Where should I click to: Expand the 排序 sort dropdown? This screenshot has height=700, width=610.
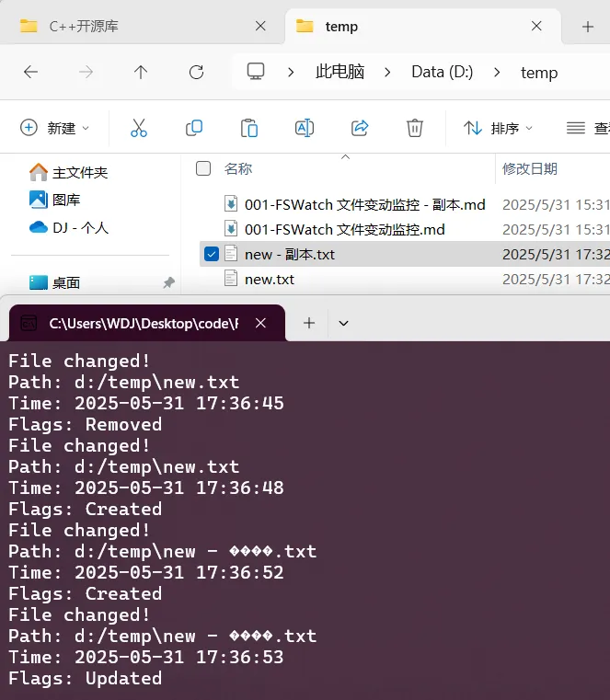pos(498,128)
